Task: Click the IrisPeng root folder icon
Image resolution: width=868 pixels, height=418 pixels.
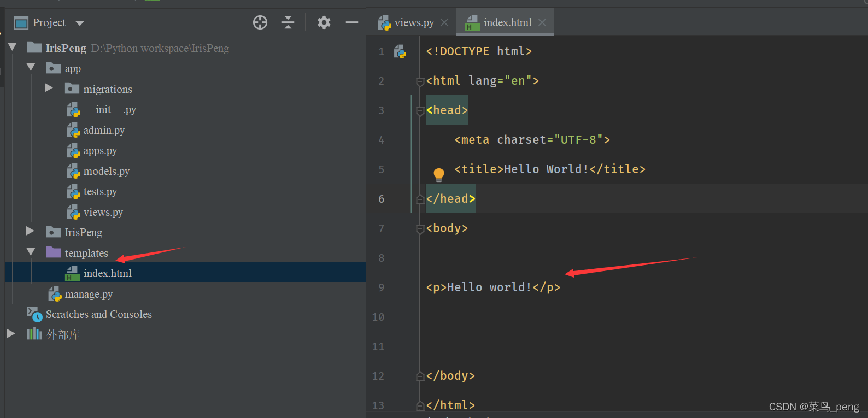Action: point(34,48)
